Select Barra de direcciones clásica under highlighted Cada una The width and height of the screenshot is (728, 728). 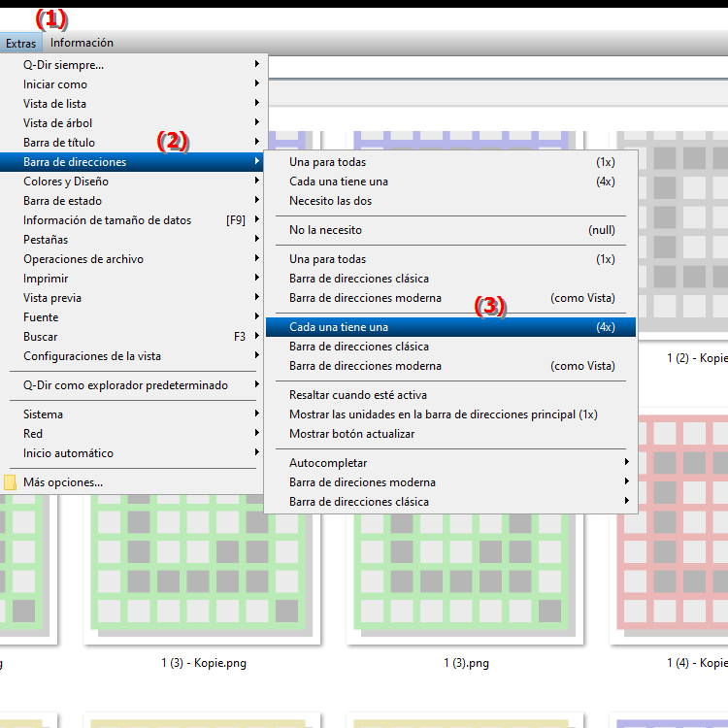coord(450,347)
